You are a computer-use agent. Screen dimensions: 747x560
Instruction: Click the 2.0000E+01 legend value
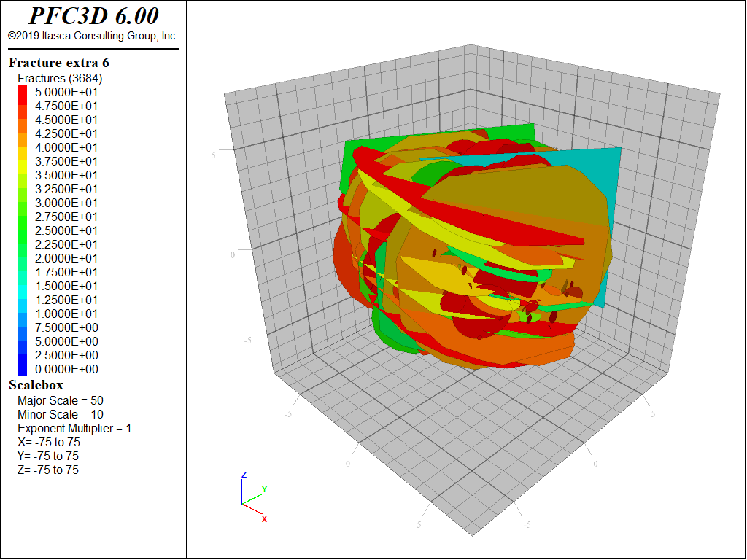[x=66, y=258]
